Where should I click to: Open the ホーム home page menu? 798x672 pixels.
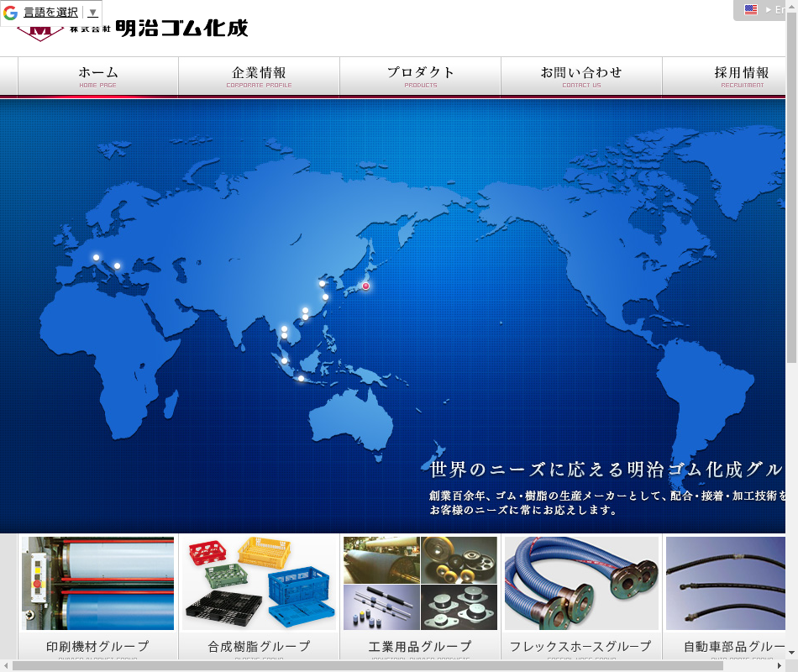click(98, 77)
